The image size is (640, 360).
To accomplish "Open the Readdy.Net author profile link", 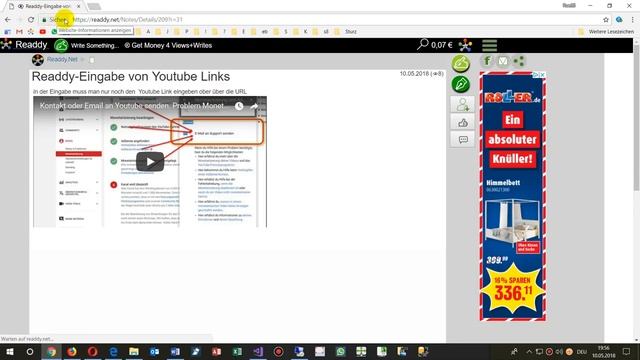I will point(62,60).
